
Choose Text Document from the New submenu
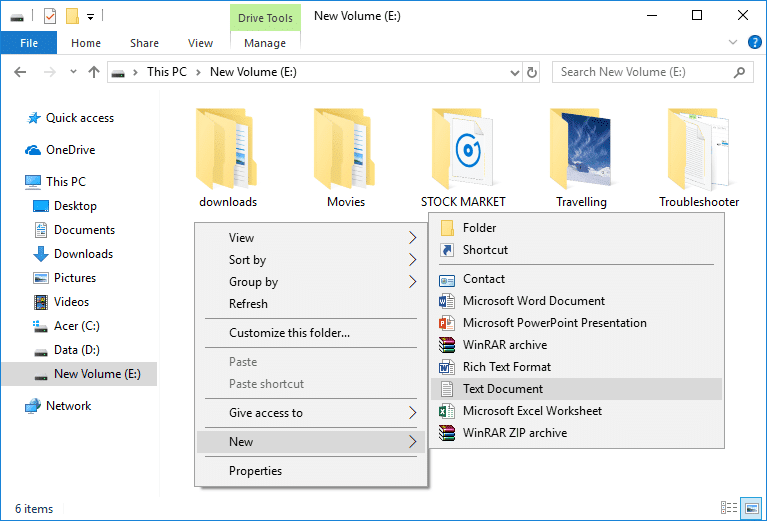click(503, 389)
